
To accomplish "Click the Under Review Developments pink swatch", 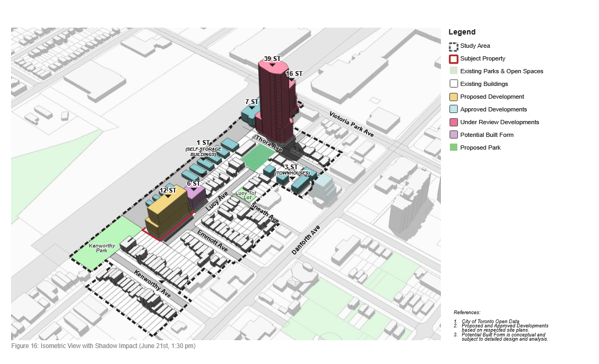I will click(x=453, y=122).
